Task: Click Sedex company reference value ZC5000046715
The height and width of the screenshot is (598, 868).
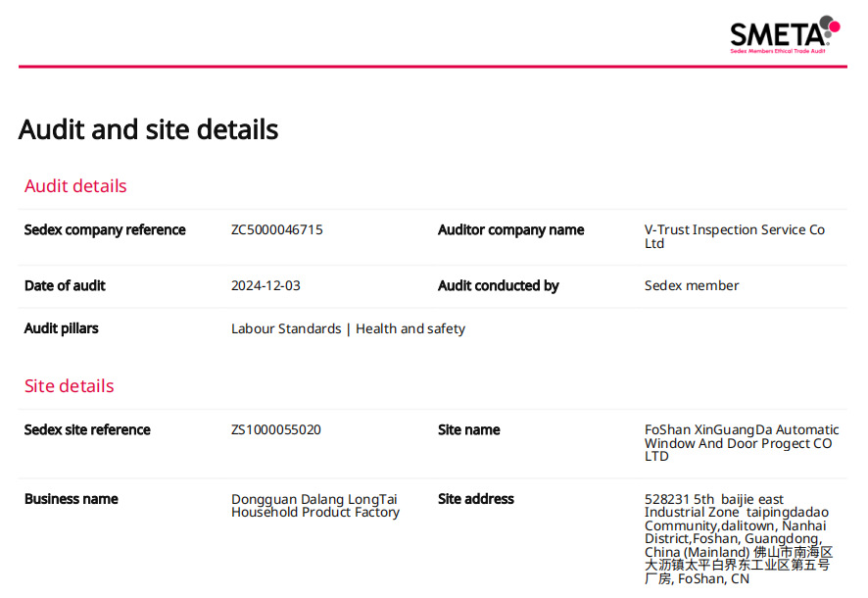Action: click(276, 230)
